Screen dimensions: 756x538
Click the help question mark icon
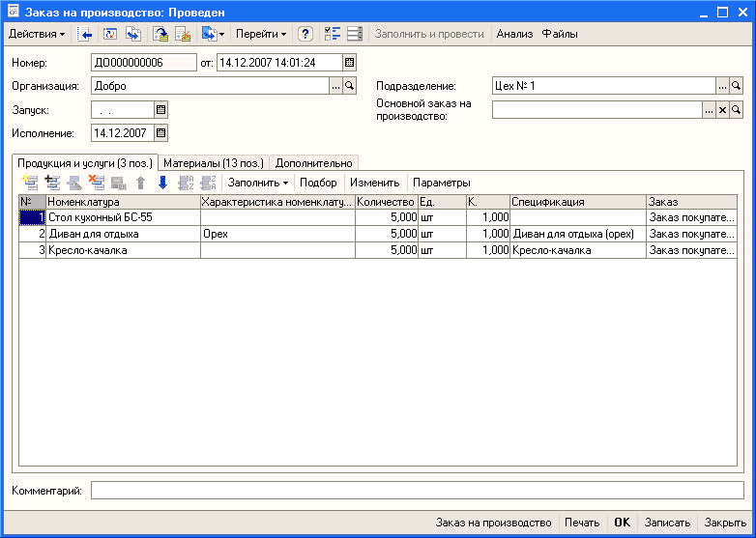pyautogui.click(x=305, y=34)
